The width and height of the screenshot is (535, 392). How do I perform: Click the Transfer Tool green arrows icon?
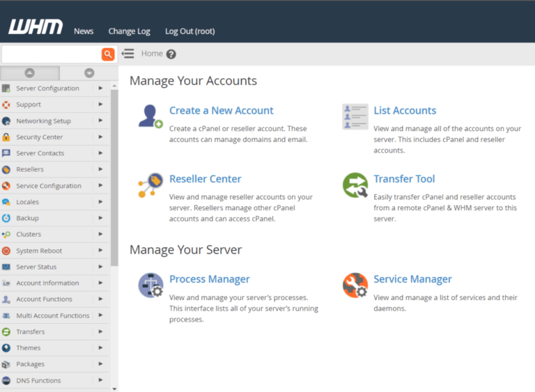click(x=355, y=185)
